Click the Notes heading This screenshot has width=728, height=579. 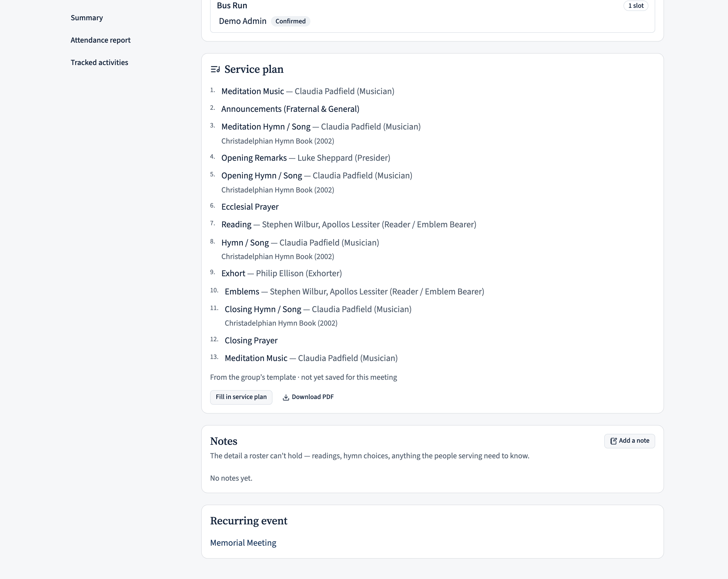(x=224, y=441)
